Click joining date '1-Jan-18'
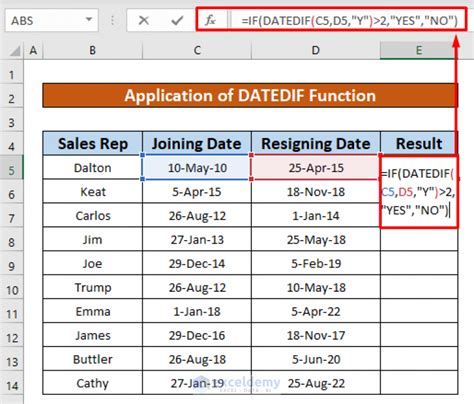This screenshot has height=404, width=474. pyautogui.click(x=197, y=311)
